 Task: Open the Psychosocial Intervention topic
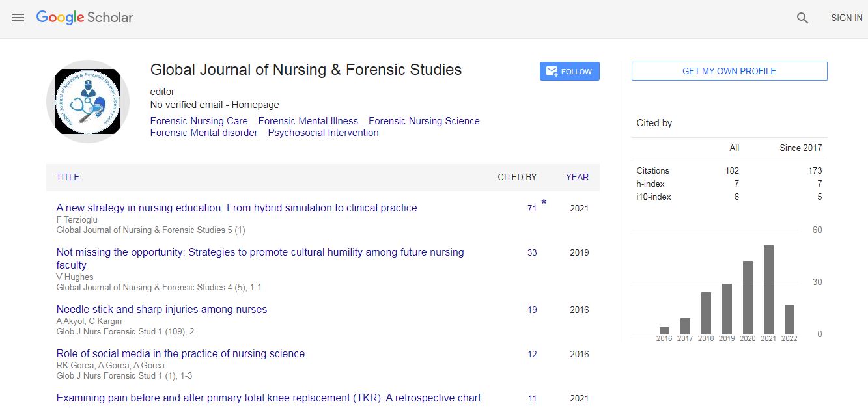(x=323, y=133)
